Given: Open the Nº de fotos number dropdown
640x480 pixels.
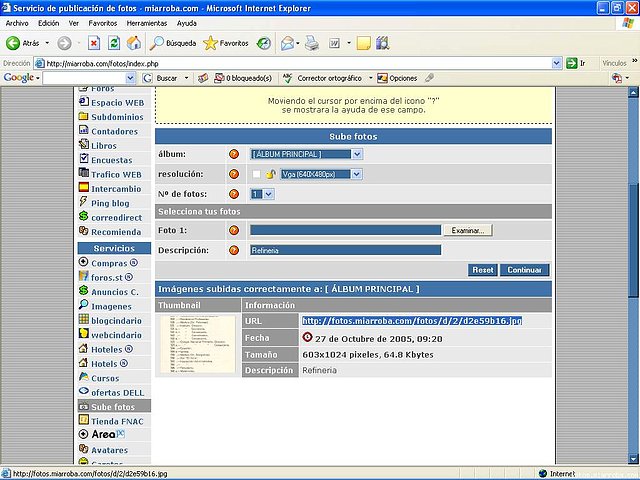Looking at the screenshot, I should pyautogui.click(x=268, y=194).
